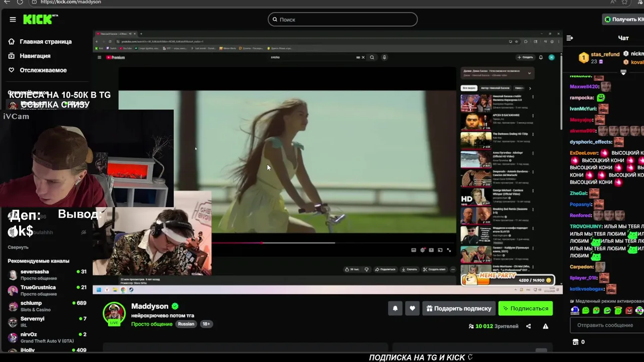Expand the YouTube mix playlist chevron
This screenshot has width=644, height=362.
tap(529, 73)
